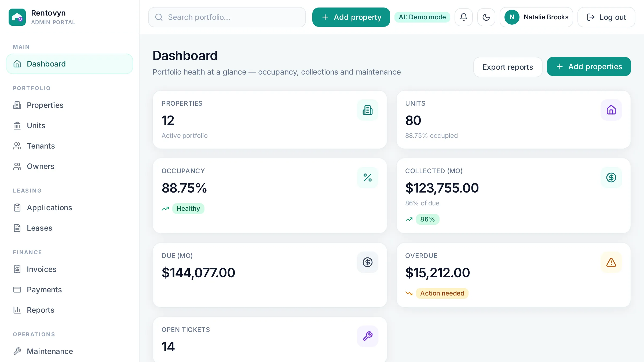Click the Occupancy percent icon
The image size is (644, 362).
click(x=367, y=178)
